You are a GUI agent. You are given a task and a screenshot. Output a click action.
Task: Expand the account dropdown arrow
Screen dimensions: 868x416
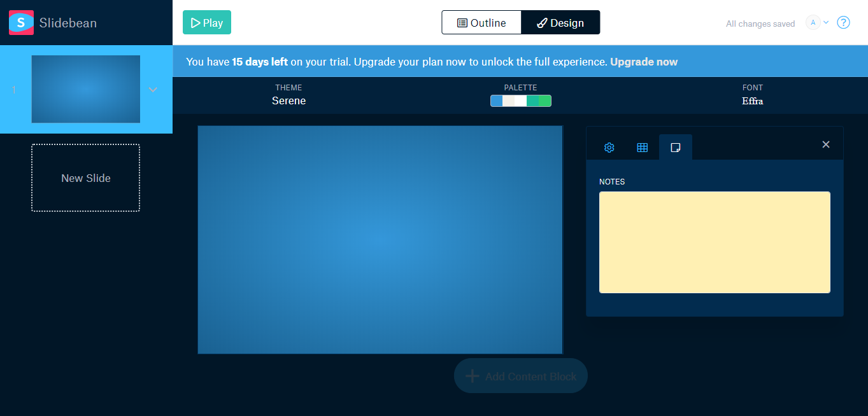pyautogui.click(x=826, y=22)
